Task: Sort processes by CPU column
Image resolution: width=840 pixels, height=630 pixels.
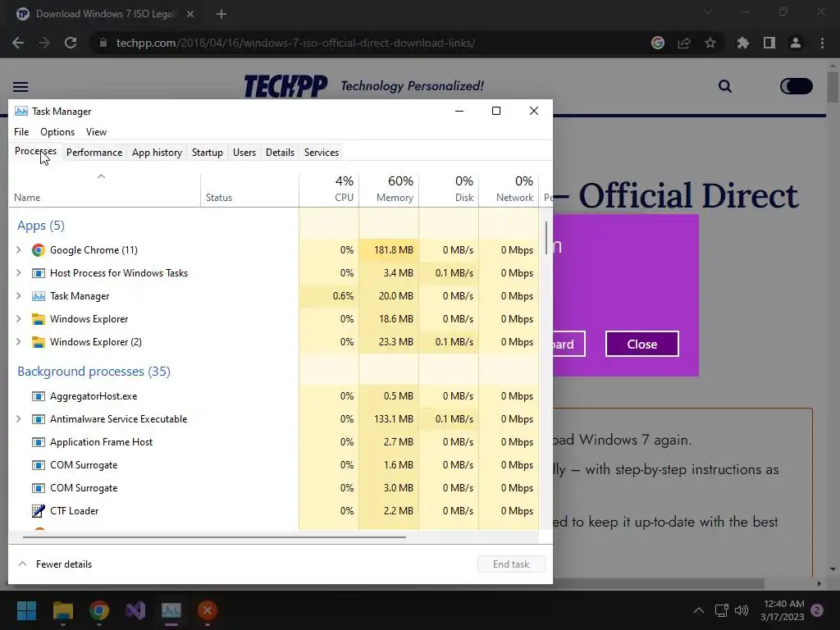Action: [x=329, y=189]
